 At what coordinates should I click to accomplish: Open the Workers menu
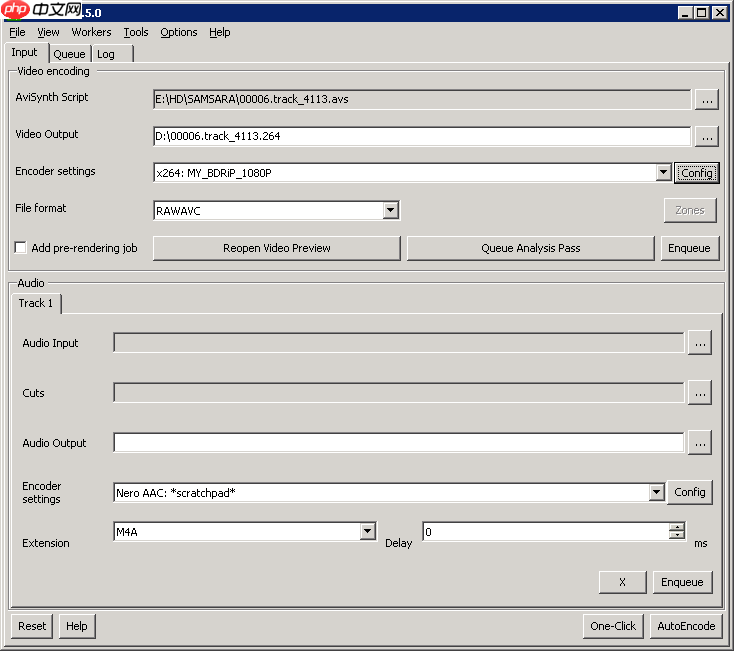[91, 32]
